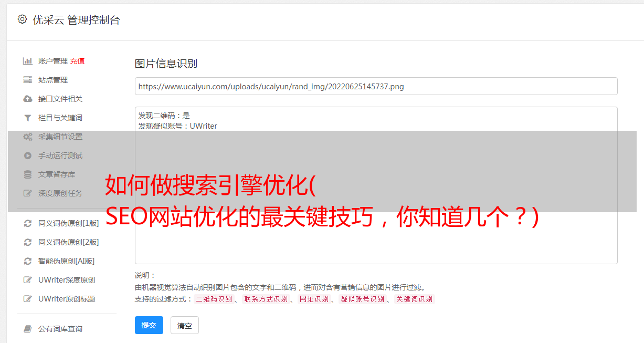Open UWriter深度原创 menu item
644x343 pixels.
click(x=67, y=280)
